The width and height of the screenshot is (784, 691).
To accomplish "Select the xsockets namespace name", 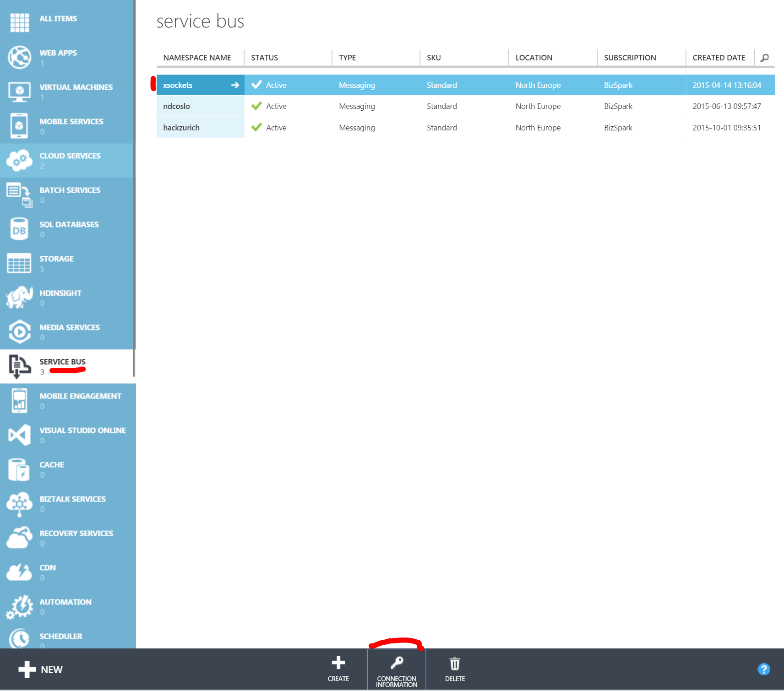I will click(x=178, y=85).
